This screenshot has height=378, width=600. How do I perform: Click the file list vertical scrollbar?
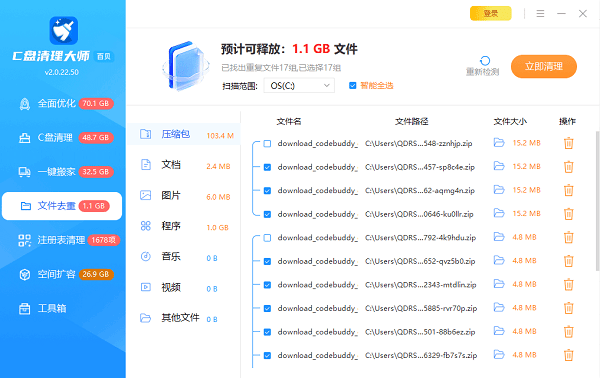[597, 201]
